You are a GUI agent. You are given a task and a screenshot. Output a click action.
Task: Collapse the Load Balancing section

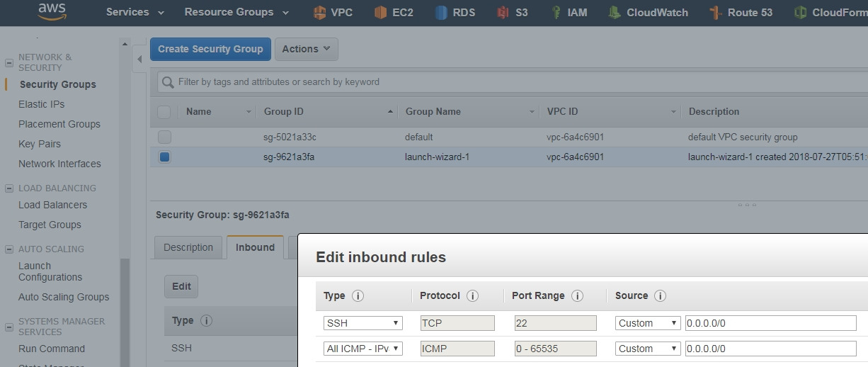coord(9,188)
